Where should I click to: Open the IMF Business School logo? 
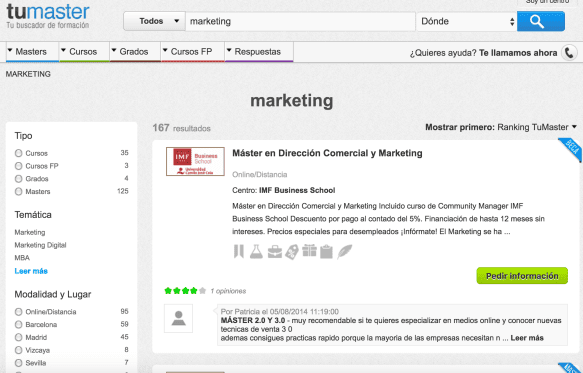(195, 161)
